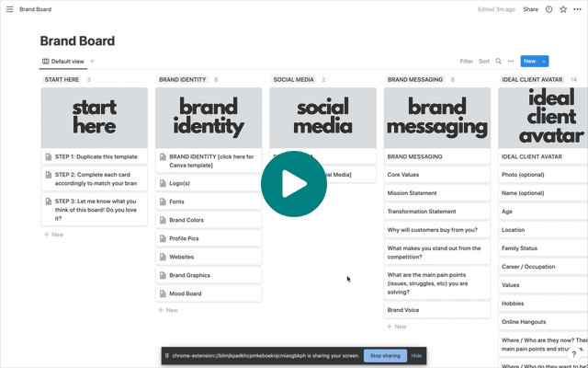Click the blue New button

(x=529, y=62)
